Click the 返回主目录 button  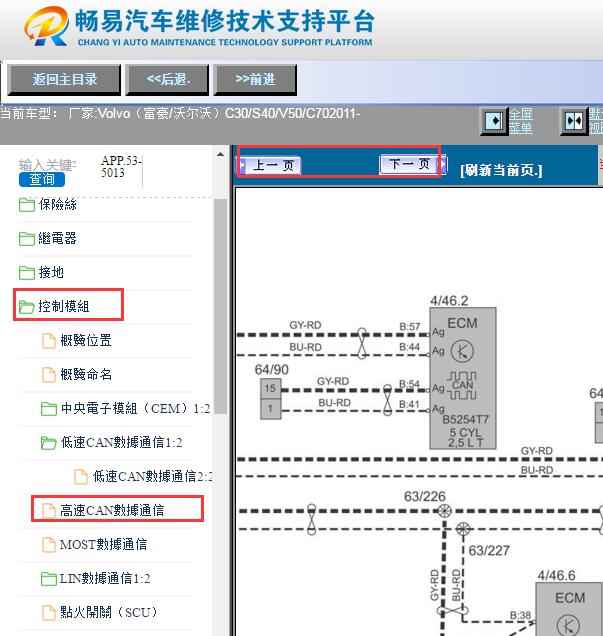(64, 80)
